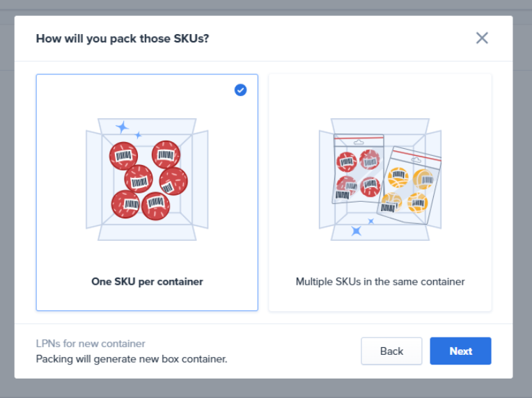The image size is (532, 398).
Task: Click the blue sparkle beneath the right box
Action: point(357,230)
